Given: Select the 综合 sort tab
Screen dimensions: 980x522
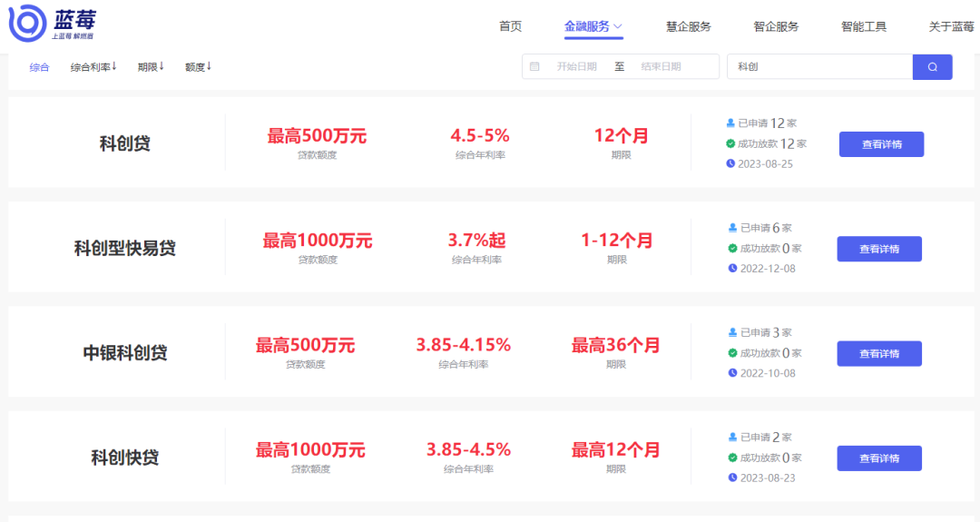Looking at the screenshot, I should point(39,67).
